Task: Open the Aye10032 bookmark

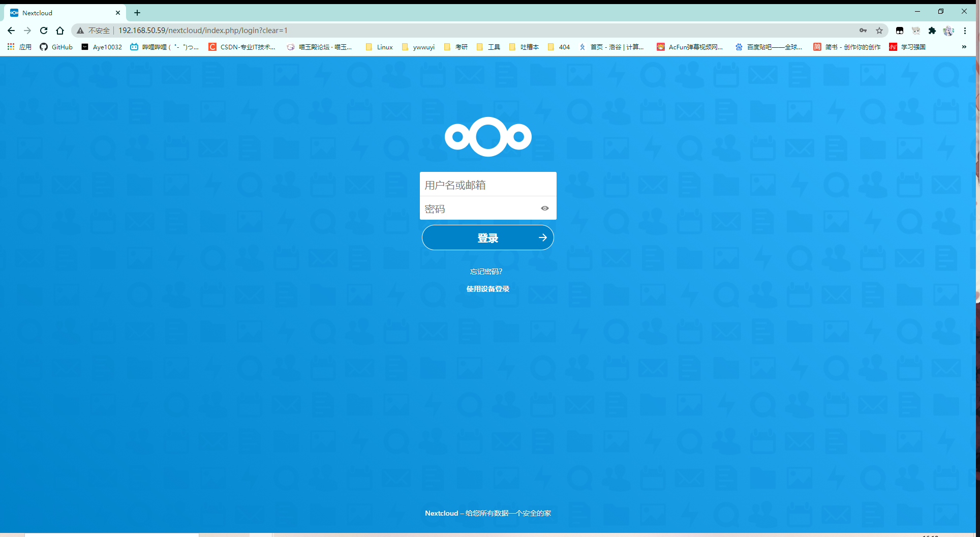Action: click(102, 47)
